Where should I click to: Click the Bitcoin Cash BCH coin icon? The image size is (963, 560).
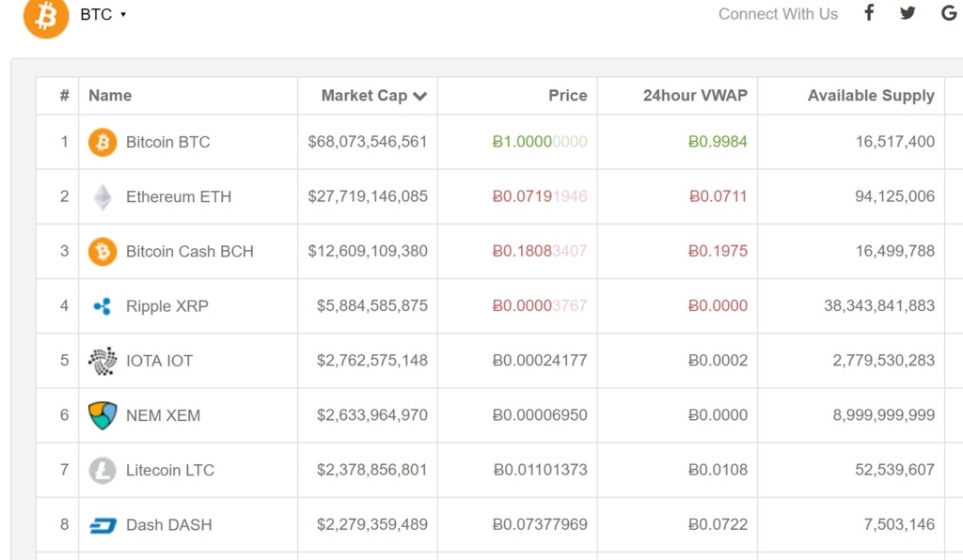pyautogui.click(x=103, y=252)
